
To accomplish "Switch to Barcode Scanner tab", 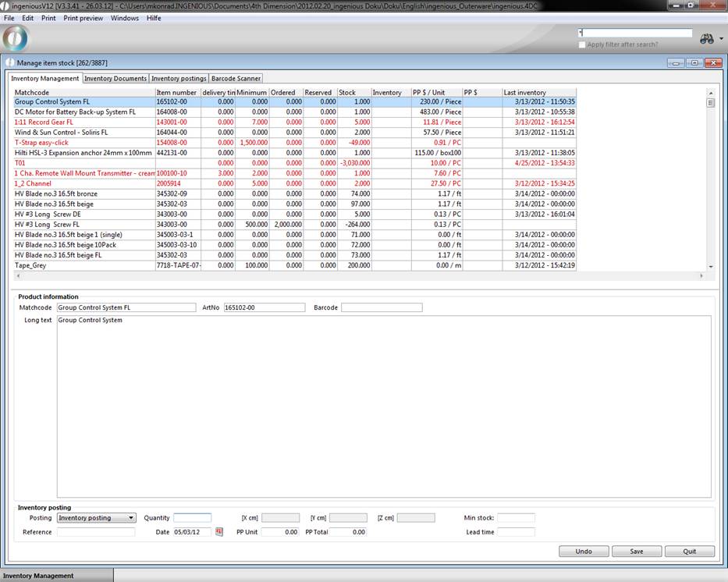I will (236, 79).
